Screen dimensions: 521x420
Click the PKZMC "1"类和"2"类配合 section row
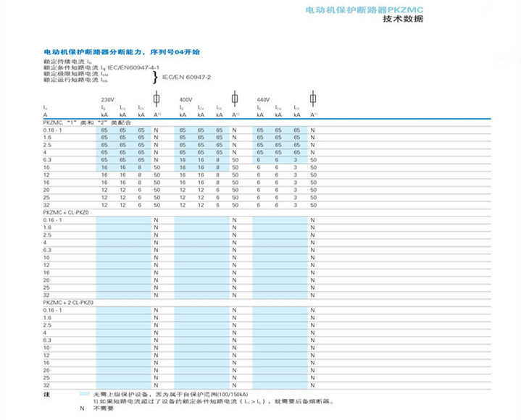coord(78,123)
